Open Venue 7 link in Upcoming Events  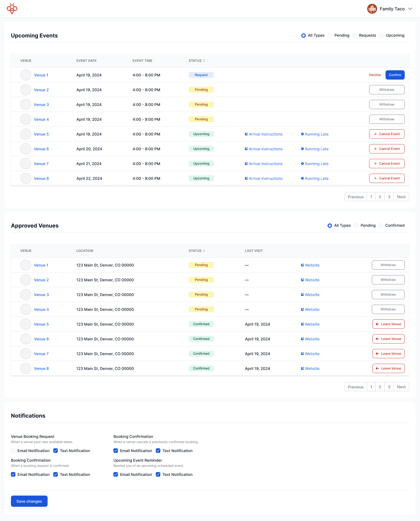(41, 164)
